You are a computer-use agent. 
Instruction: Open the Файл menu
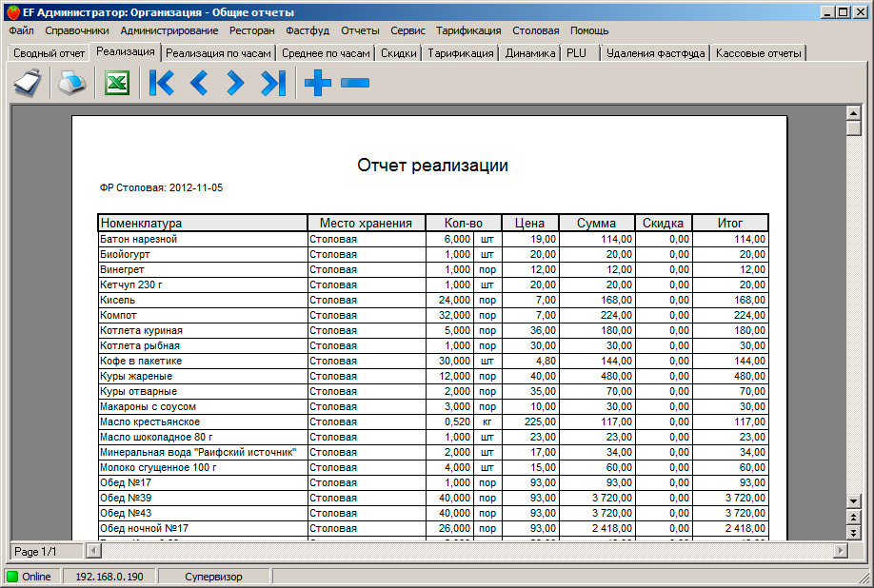pos(21,30)
